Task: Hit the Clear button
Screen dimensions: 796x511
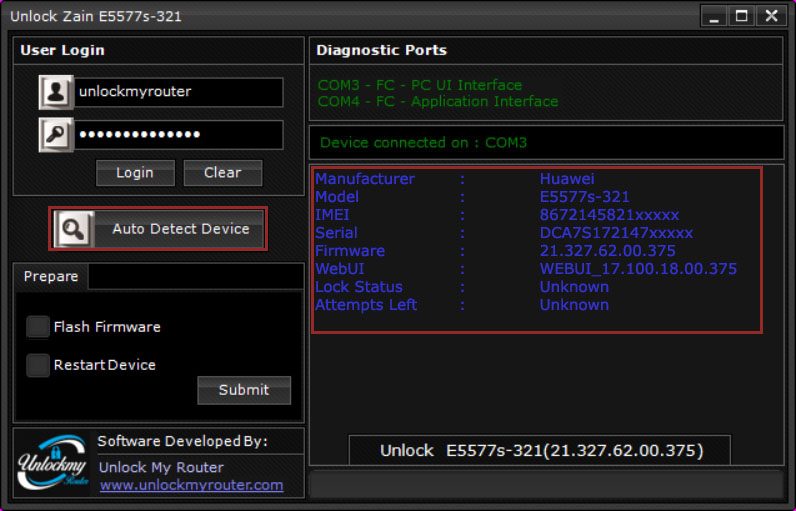Action: click(222, 173)
